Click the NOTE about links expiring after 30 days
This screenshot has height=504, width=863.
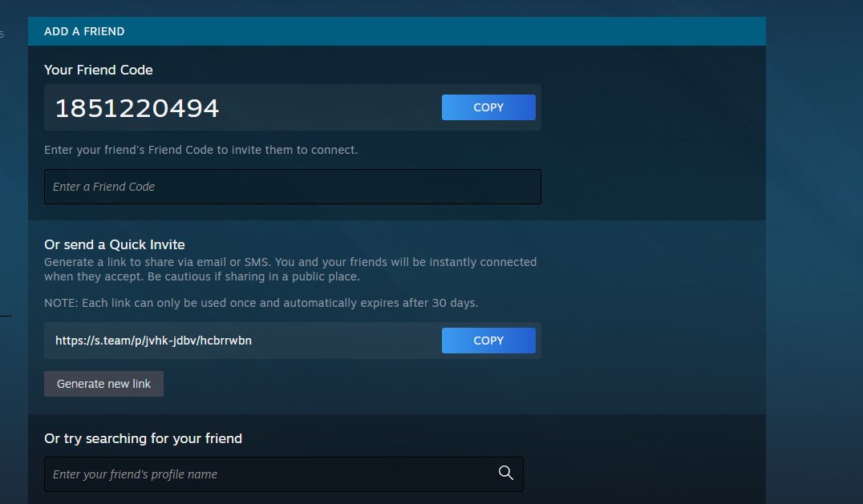click(261, 303)
